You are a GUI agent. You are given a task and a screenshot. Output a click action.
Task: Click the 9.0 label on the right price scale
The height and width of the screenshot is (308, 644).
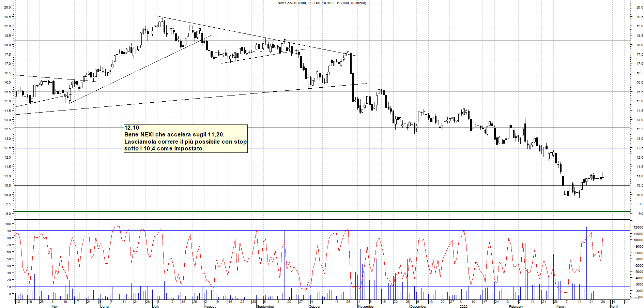[x=641, y=214]
